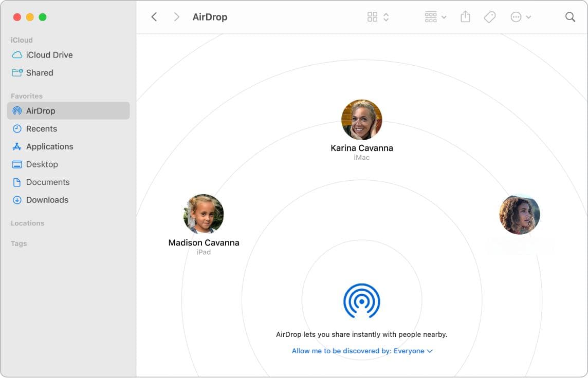This screenshot has width=588, height=379.
Task: Select the unnamed curly-haired contact avatar
Action: [x=519, y=215]
